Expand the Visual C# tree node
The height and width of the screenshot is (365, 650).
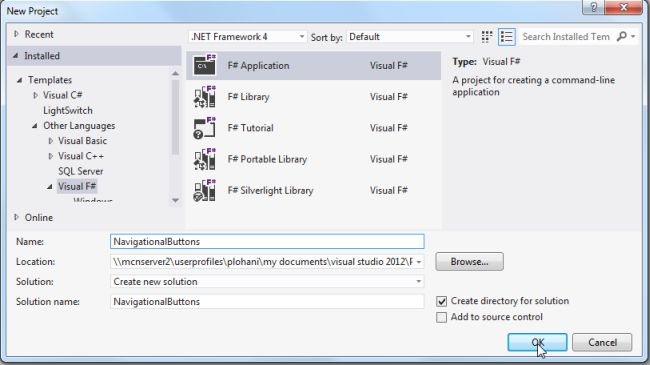click(x=35, y=95)
